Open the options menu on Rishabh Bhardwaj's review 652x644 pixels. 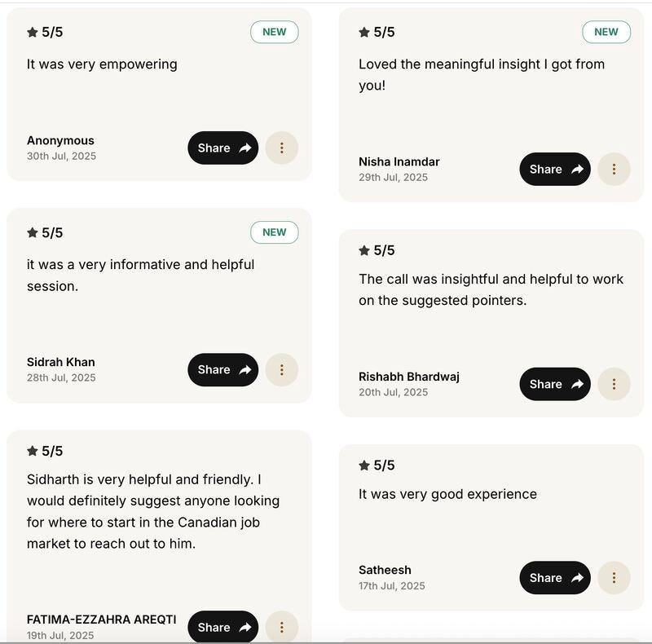614,383
